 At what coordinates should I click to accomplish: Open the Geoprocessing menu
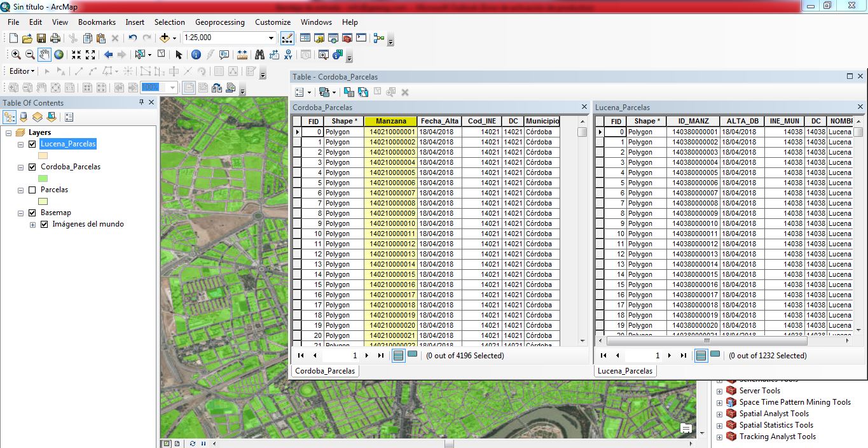[x=219, y=22]
